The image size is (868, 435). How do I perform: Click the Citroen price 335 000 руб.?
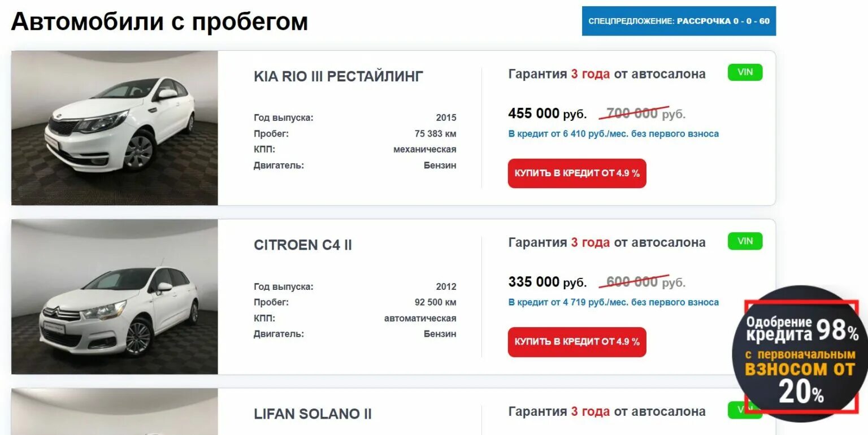pos(547,282)
